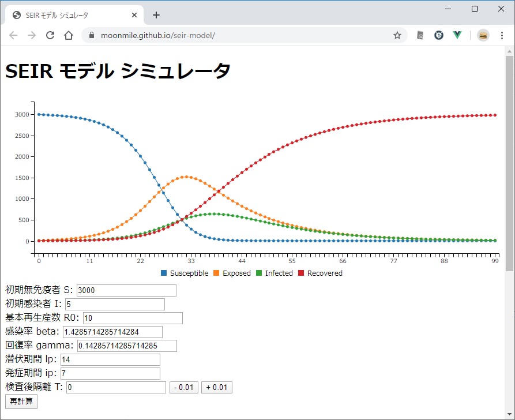Click the hamburger profile avatar
Viewport: 515px width, 420px height.
tap(483, 35)
